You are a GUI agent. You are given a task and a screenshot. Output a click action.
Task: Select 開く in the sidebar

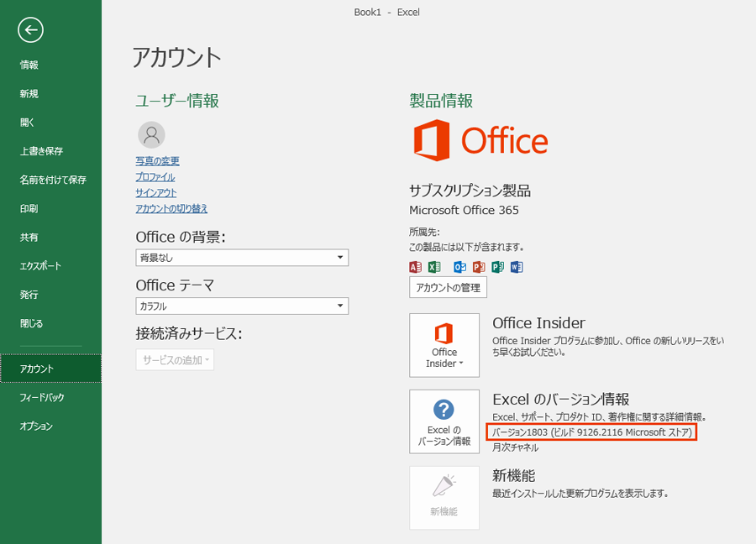50,123
